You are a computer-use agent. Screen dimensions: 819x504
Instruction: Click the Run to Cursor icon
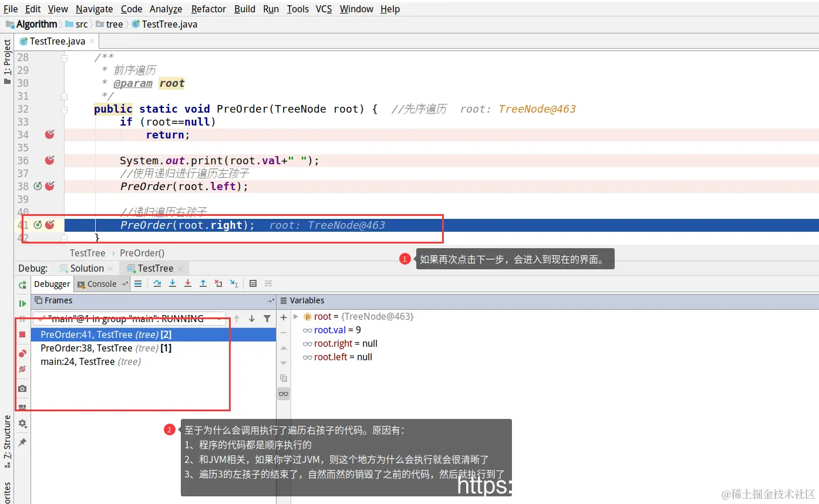tap(234, 283)
